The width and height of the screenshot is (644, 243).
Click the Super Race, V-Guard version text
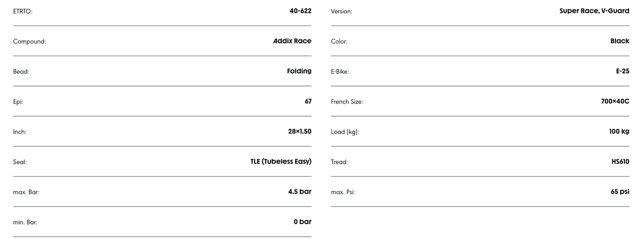(594, 11)
